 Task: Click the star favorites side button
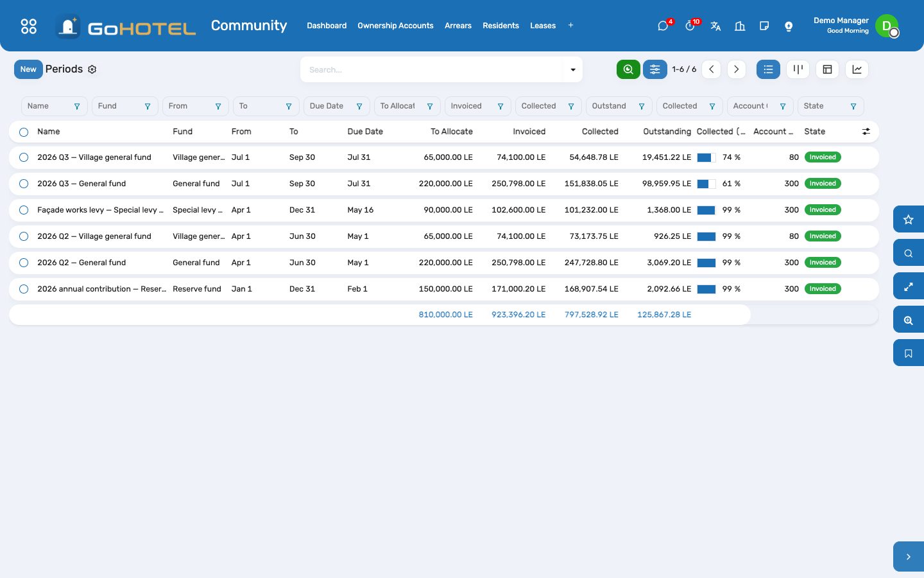[909, 220]
